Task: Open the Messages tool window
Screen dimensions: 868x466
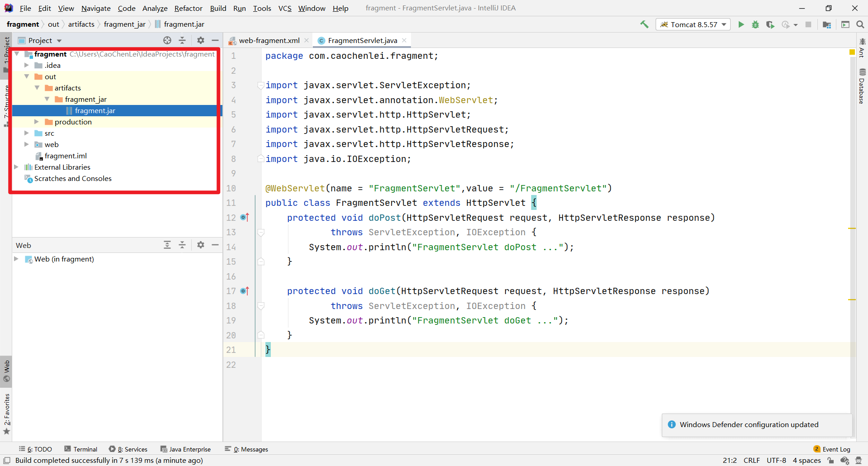Action: pos(246,449)
